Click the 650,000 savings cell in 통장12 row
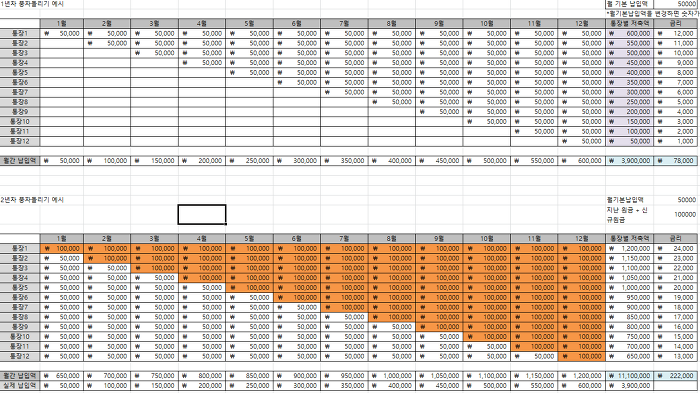The width and height of the screenshot is (700, 393). pos(629,357)
